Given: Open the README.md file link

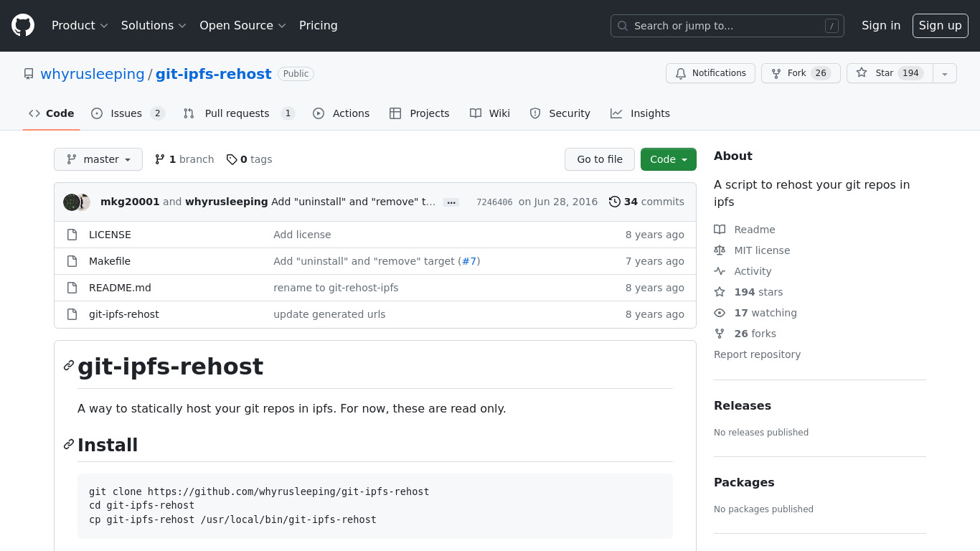Looking at the screenshot, I should coord(120,288).
